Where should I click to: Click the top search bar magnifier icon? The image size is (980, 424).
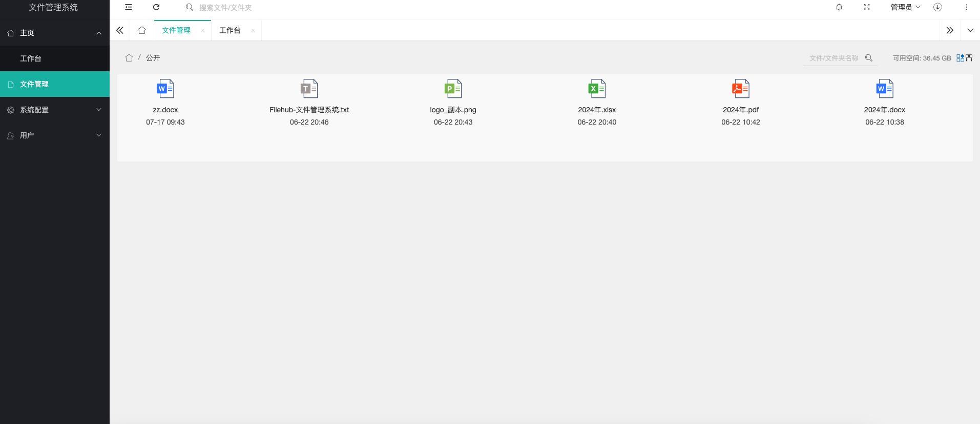click(x=190, y=7)
